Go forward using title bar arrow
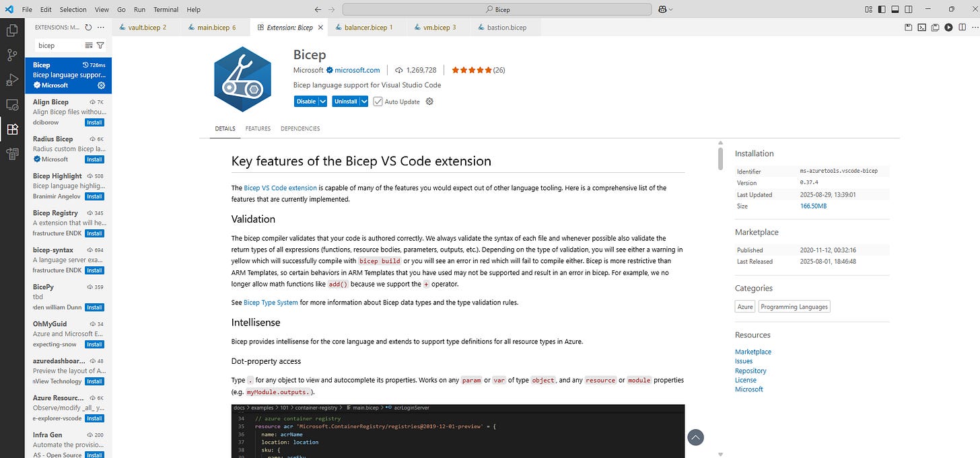 click(331, 9)
